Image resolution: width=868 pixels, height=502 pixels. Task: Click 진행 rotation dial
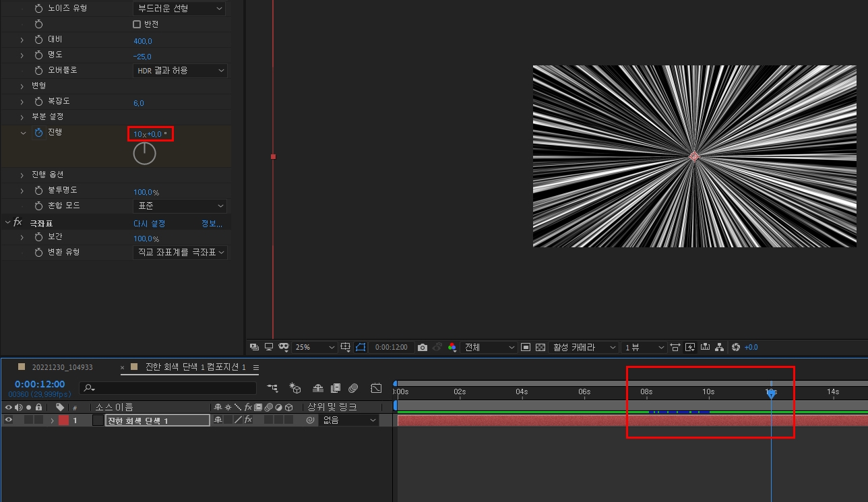[144, 154]
